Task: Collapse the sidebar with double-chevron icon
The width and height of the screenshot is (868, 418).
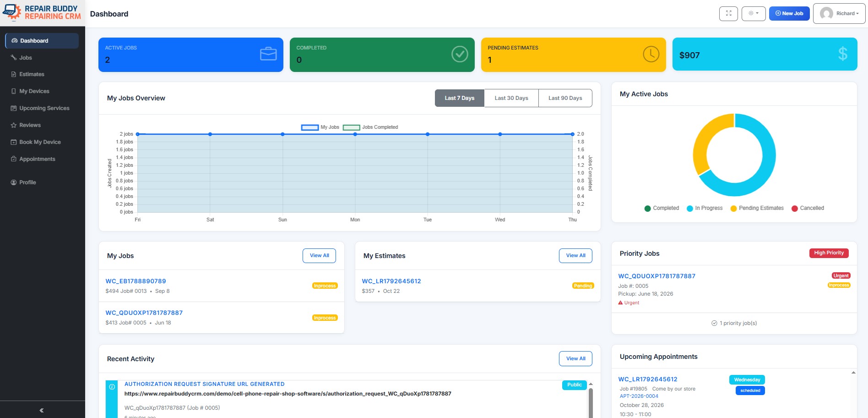Action: [42, 410]
